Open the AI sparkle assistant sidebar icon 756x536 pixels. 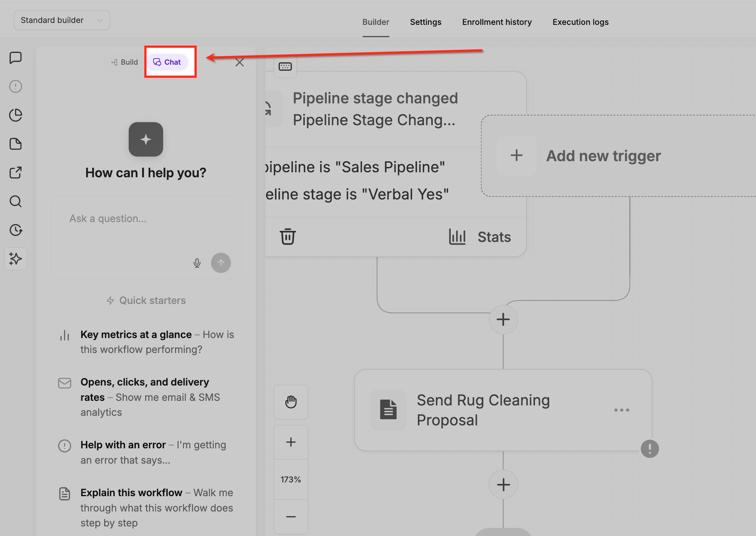tap(16, 259)
